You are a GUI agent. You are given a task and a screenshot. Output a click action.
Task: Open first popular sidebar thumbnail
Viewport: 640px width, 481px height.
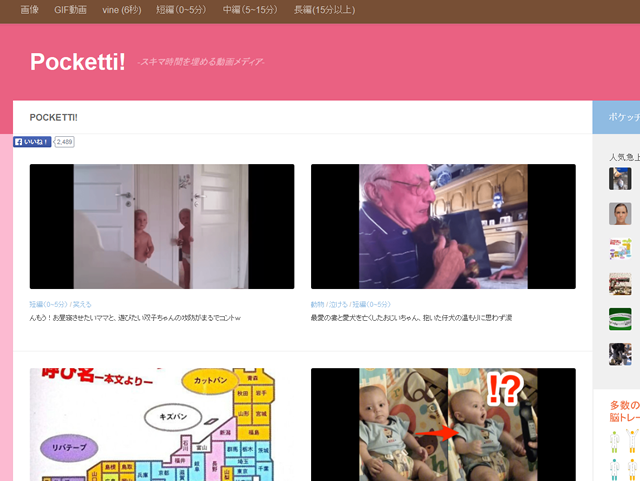tap(620, 178)
